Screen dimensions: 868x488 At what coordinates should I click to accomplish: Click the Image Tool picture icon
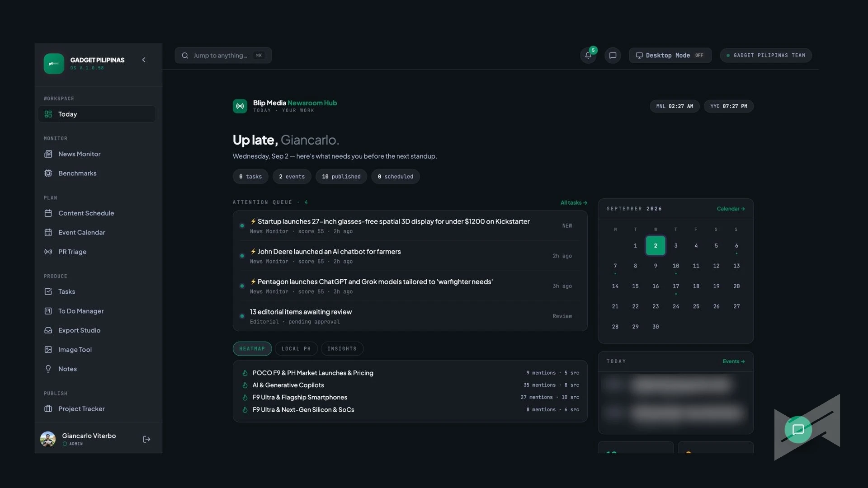(x=48, y=350)
